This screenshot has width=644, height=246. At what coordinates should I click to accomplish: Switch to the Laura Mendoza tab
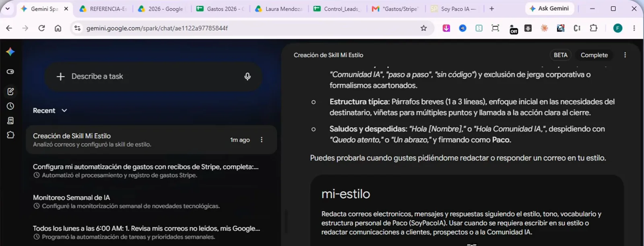click(279, 9)
